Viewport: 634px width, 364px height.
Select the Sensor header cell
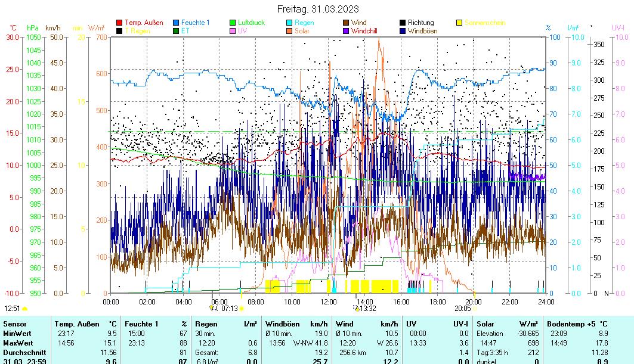pos(15,324)
